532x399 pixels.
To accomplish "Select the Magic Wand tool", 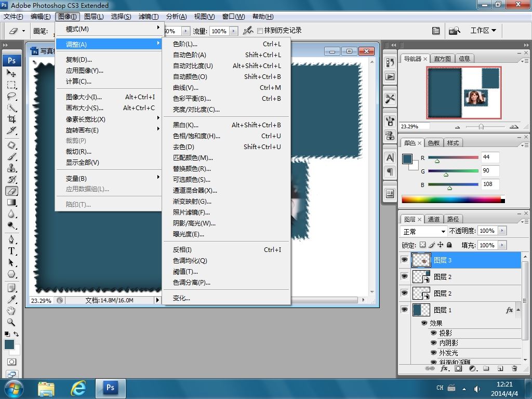I will click(x=11, y=108).
